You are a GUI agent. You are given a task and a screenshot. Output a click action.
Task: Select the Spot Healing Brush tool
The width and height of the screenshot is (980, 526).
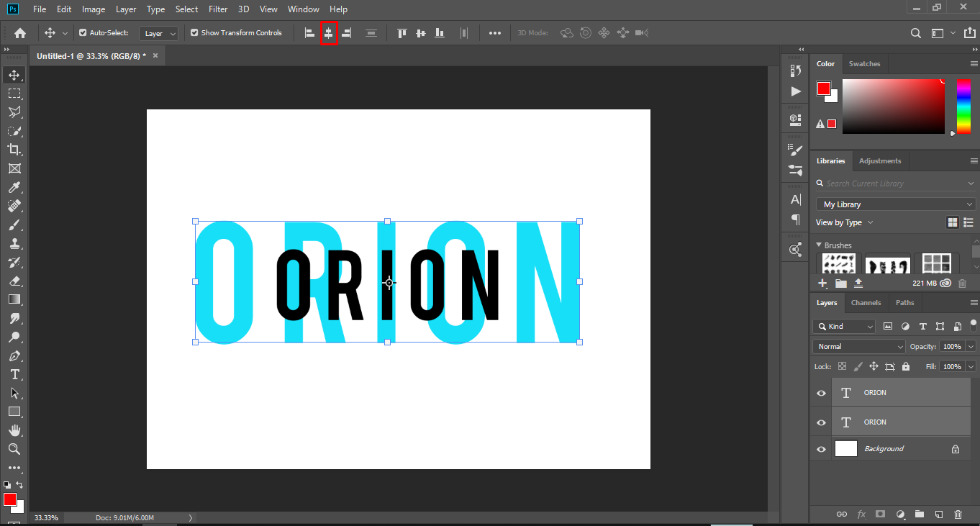14,206
